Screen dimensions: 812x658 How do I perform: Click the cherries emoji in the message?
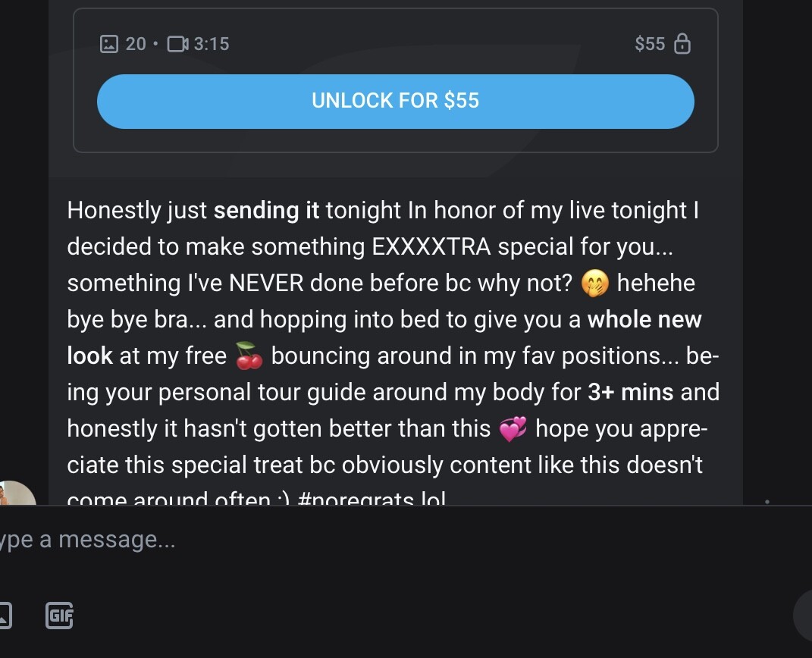pos(249,356)
